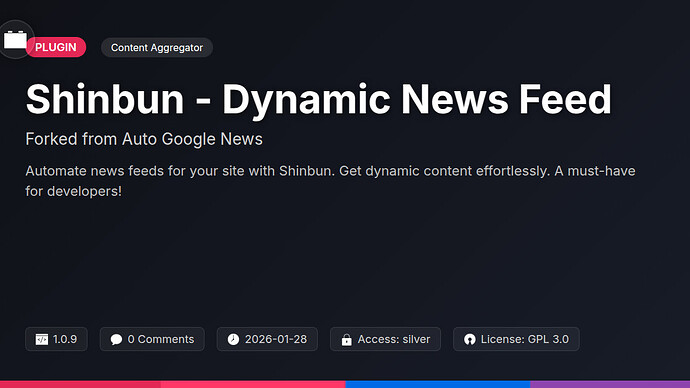Click the 'License: GPL 3.0' label
Screen dimensions: 690x388
tap(525, 339)
